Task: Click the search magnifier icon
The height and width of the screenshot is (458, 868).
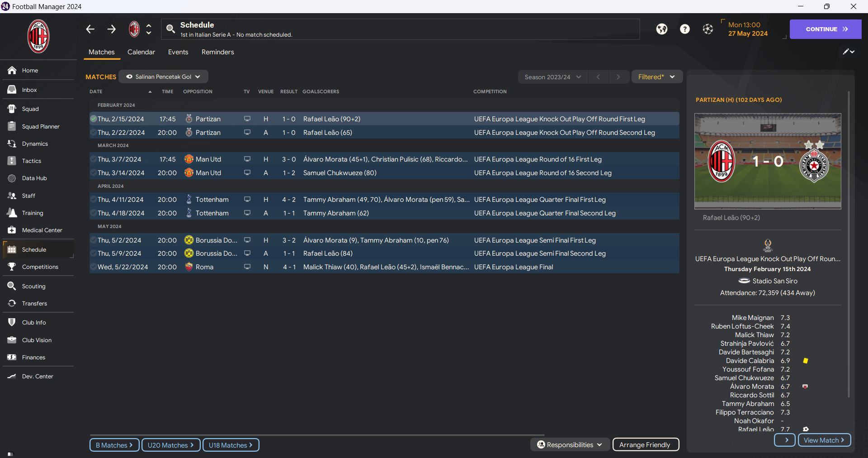Action: [170, 29]
